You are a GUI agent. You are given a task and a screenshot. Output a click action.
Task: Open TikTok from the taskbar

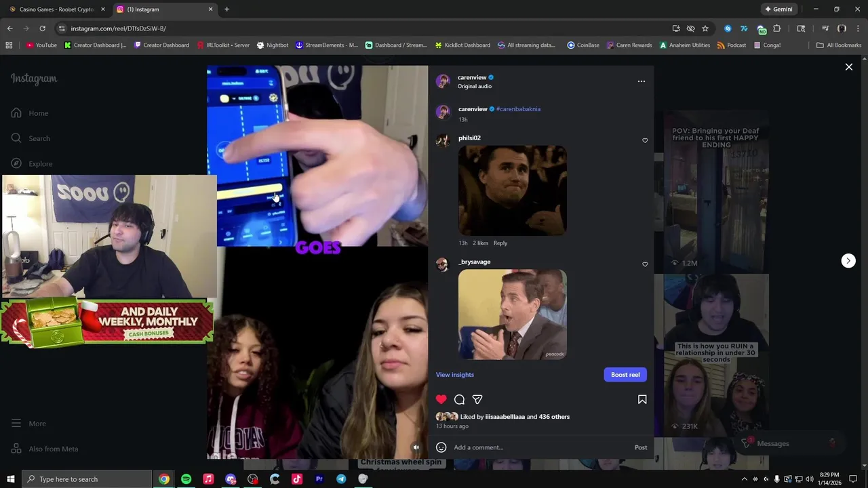[297, 479]
